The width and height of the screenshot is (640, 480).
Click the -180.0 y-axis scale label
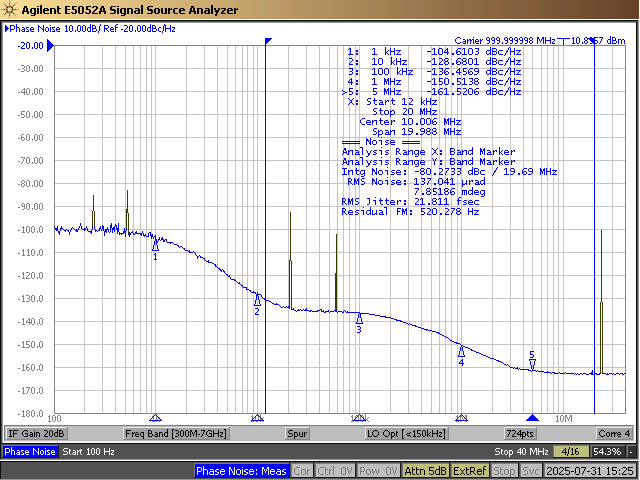point(31,414)
